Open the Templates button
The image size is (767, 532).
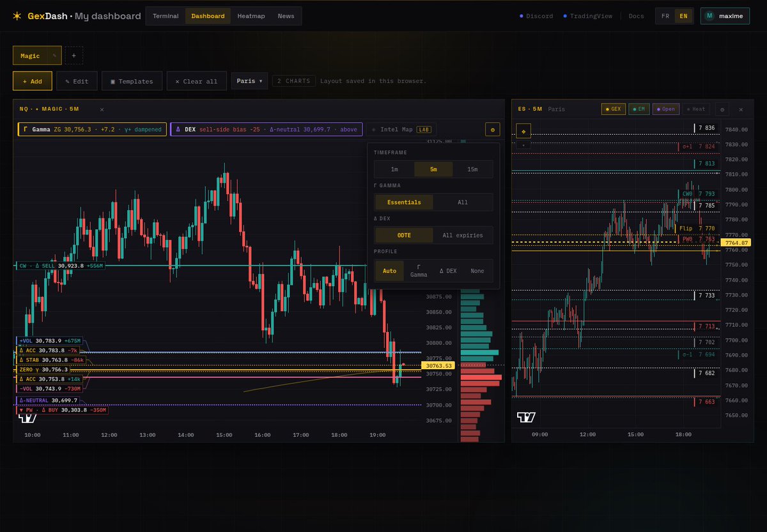pyautogui.click(x=132, y=81)
